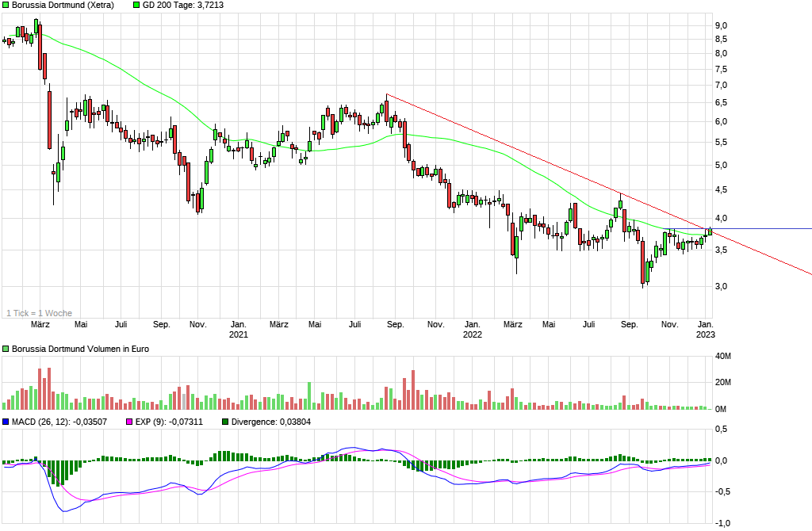The width and height of the screenshot is (812, 531).
Task: Click the 'Jan. 2021' time axis label
Action: [238, 330]
